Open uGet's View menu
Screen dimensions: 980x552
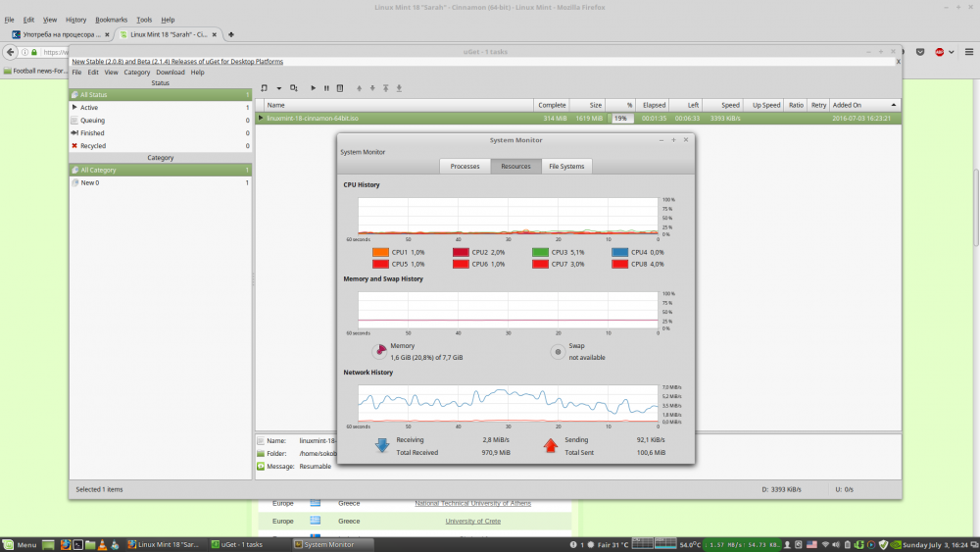[112, 73]
